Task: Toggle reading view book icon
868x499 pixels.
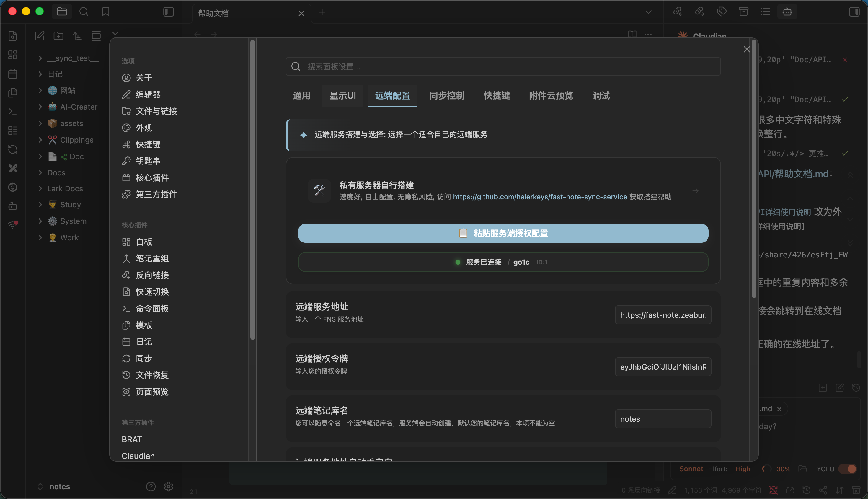Action: [x=632, y=34]
